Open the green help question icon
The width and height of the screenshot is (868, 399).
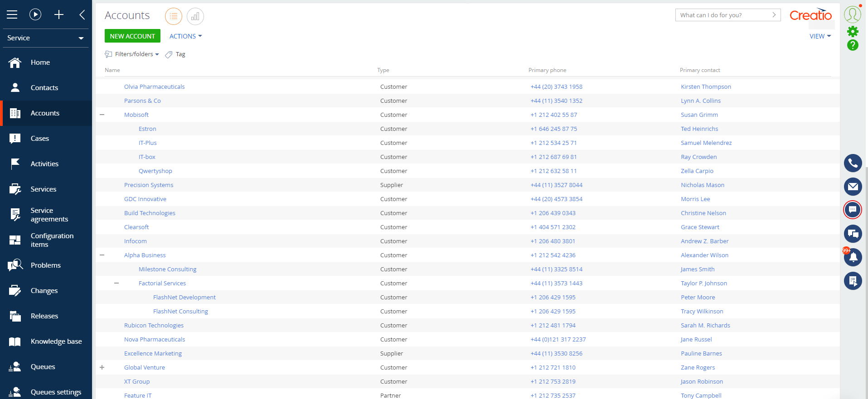853,45
